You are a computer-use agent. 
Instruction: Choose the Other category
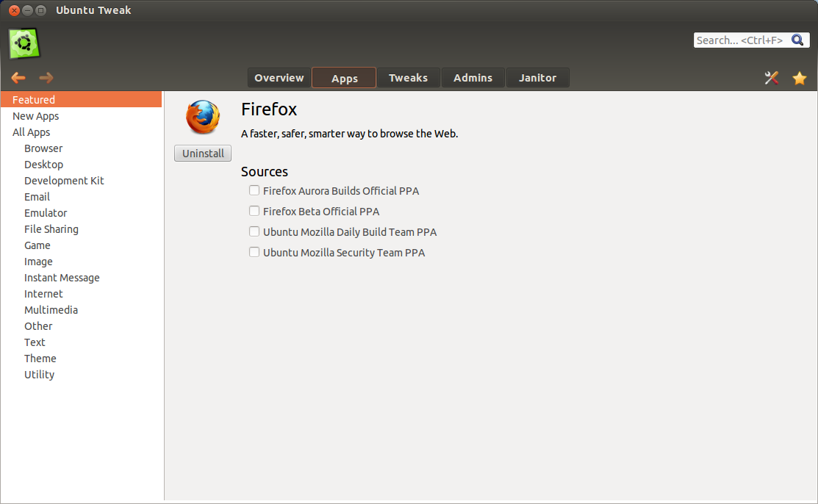click(x=82, y=326)
